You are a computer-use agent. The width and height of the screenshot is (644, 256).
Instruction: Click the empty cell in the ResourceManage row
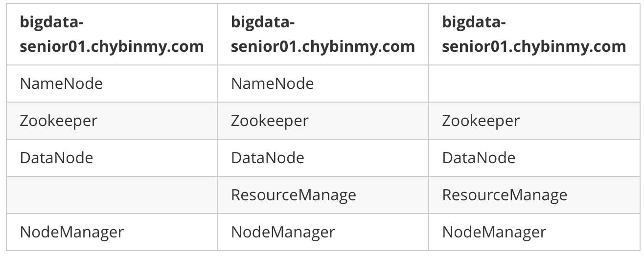112,195
